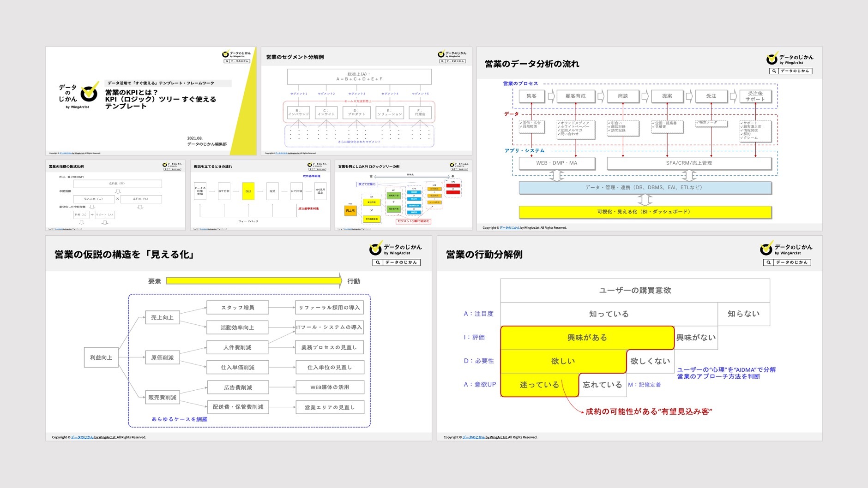Screen dimensions: 868x488
Task: Select the ITツール・システムの導入 node
Action: pos(330,327)
